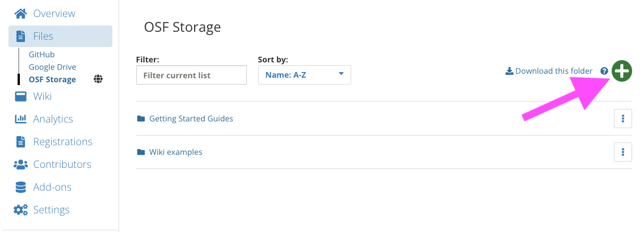
Task: Click the Overview home icon
Action: (x=20, y=14)
